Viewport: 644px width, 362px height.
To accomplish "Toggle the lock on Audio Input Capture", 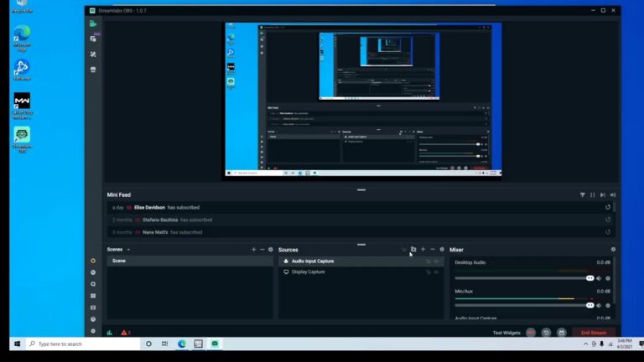I will pos(428,261).
